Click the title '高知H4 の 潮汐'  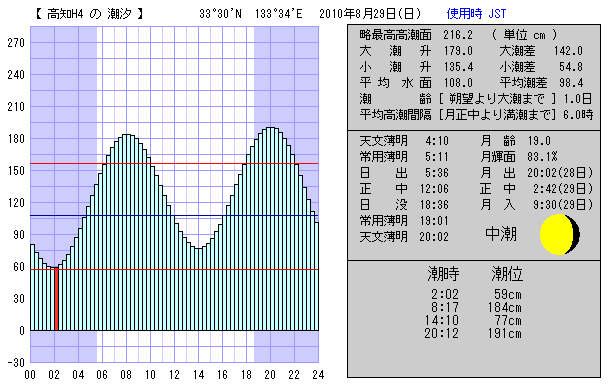coord(90,14)
